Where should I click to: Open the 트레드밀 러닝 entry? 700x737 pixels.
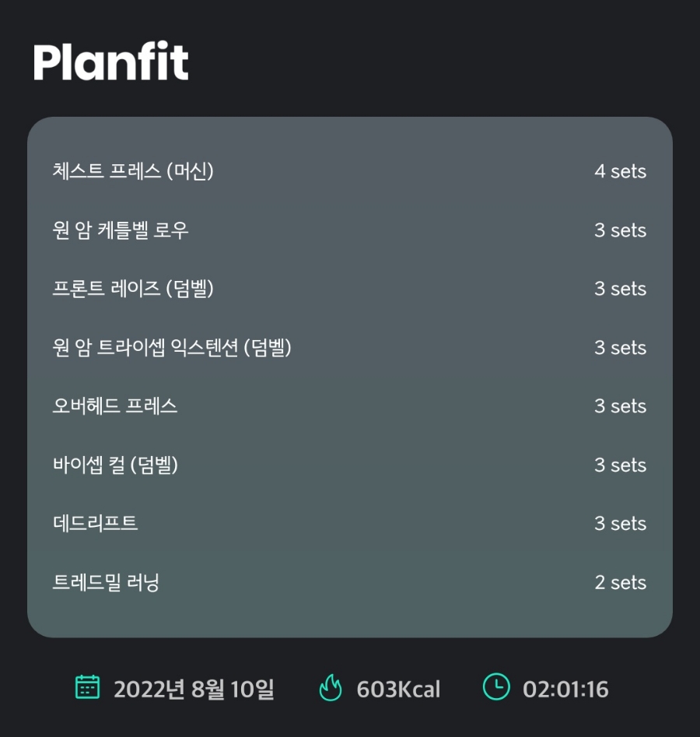point(106,582)
